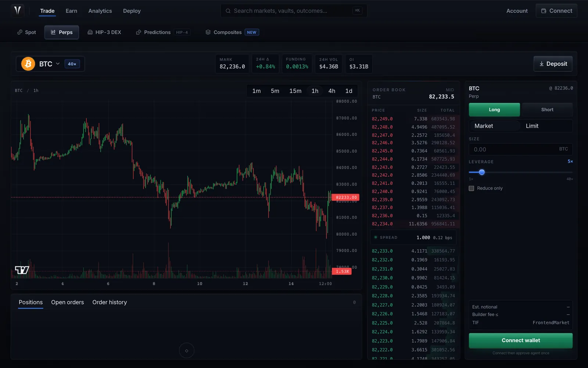Open the Analytics menu
588x368 pixels.
pyautogui.click(x=100, y=11)
